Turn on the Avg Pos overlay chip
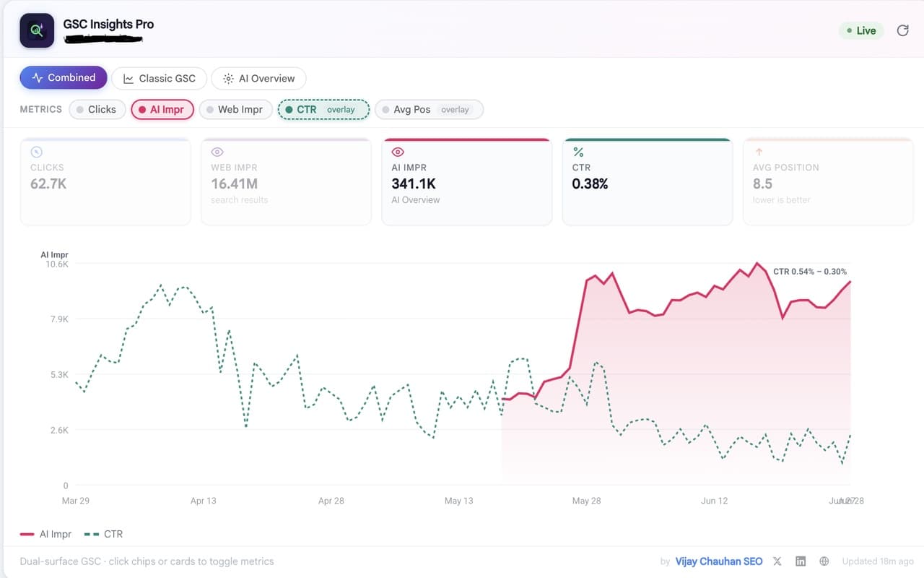 click(429, 110)
